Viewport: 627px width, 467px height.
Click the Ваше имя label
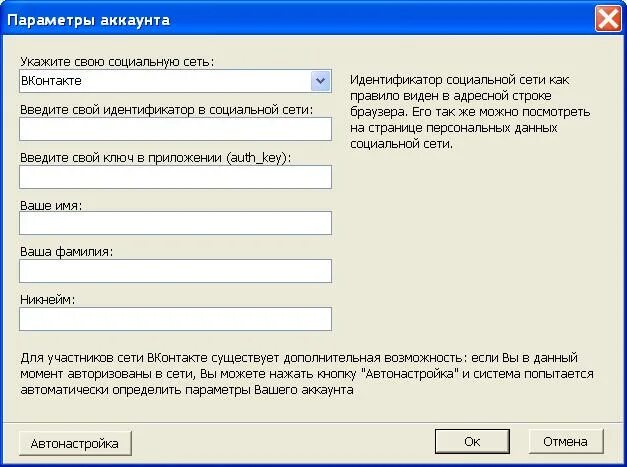(51, 206)
